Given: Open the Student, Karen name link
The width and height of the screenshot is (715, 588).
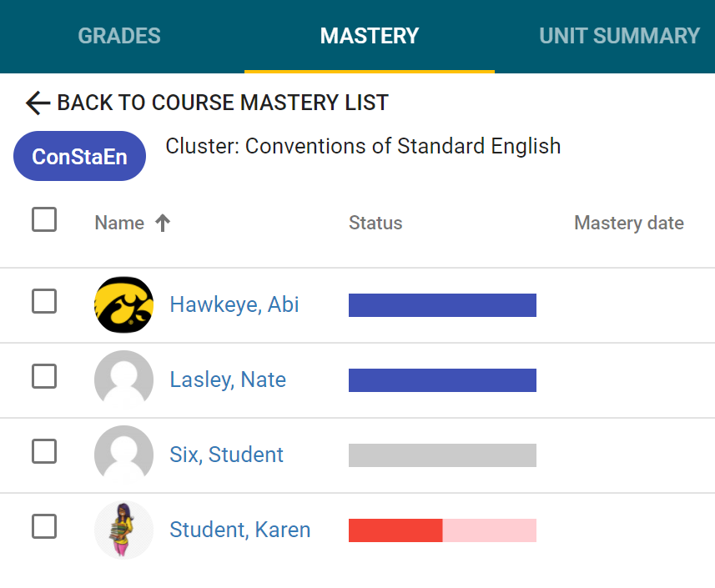Looking at the screenshot, I should [240, 530].
